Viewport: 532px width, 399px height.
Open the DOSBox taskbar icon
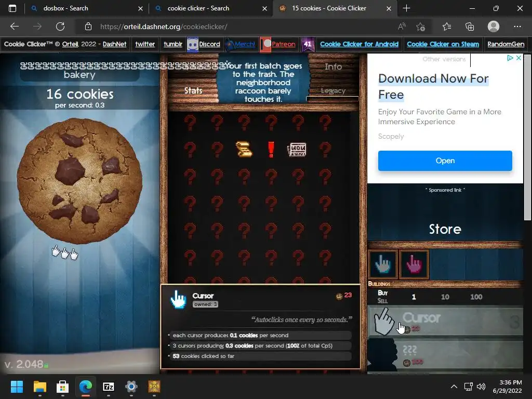click(154, 387)
